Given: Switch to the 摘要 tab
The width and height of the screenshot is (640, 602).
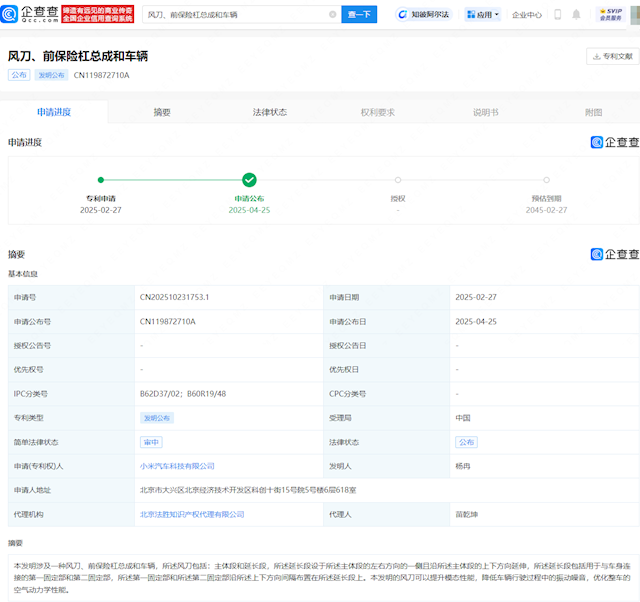Looking at the screenshot, I should tap(162, 112).
